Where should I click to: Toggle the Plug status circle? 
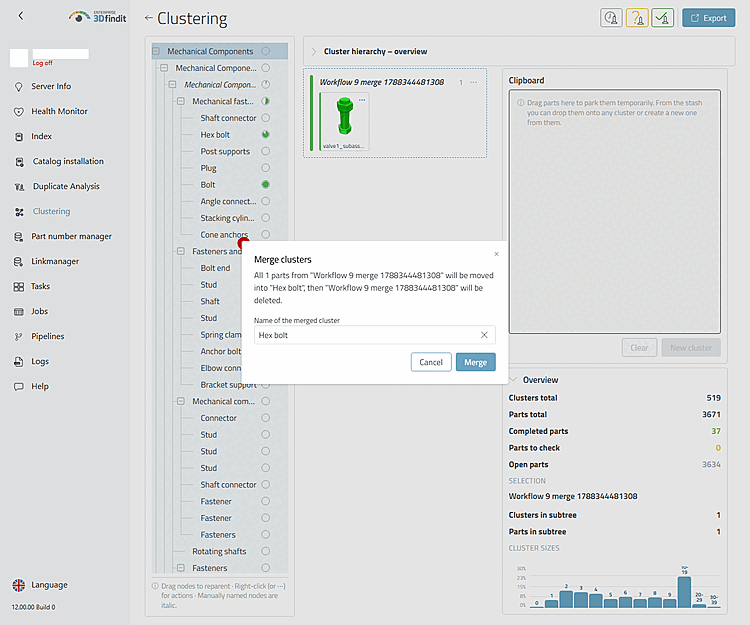(x=265, y=168)
